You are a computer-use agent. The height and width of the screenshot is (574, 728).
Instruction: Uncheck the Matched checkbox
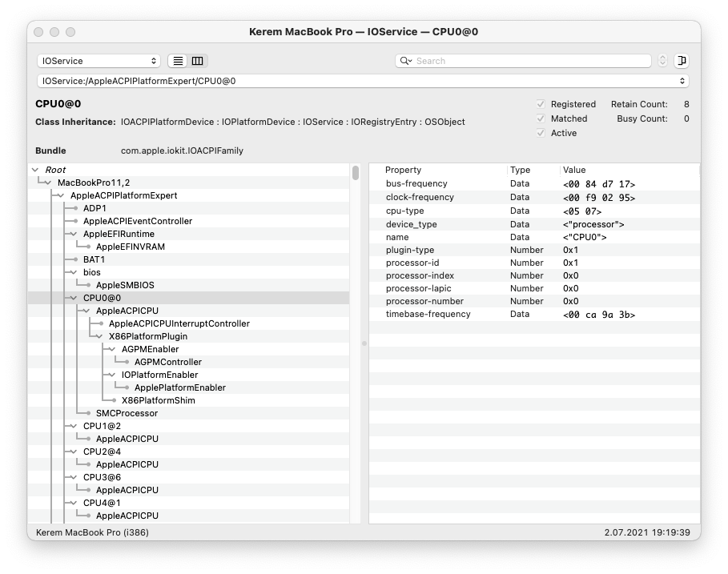pyautogui.click(x=542, y=118)
